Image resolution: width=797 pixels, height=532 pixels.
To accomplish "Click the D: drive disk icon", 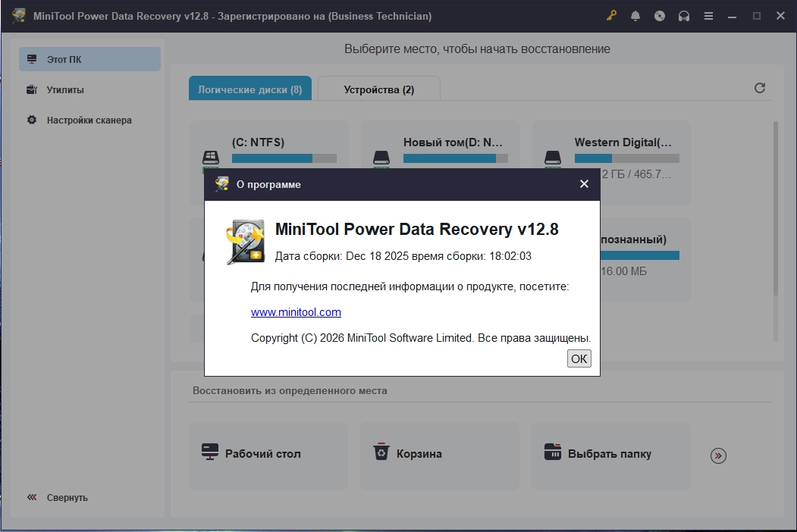I will pyautogui.click(x=381, y=158).
